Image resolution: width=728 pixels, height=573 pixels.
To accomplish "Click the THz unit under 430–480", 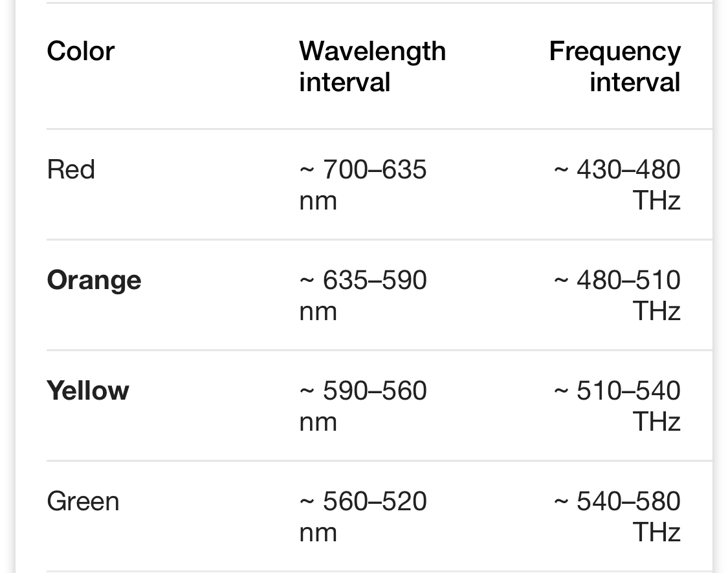I will 657,200.
